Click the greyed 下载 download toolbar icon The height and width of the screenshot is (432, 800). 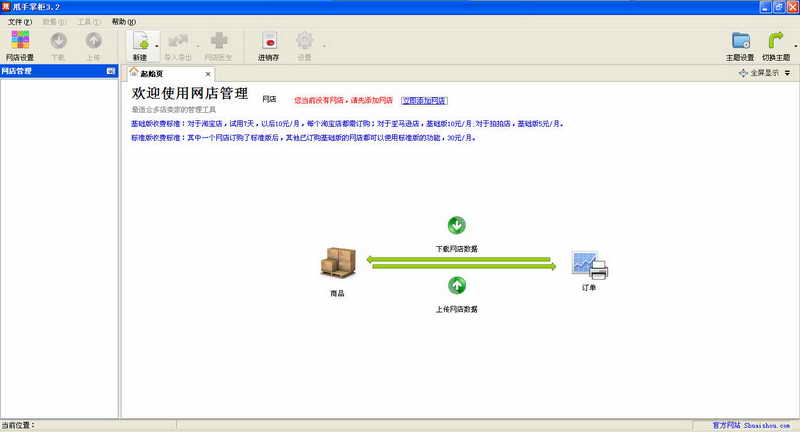tap(58, 40)
